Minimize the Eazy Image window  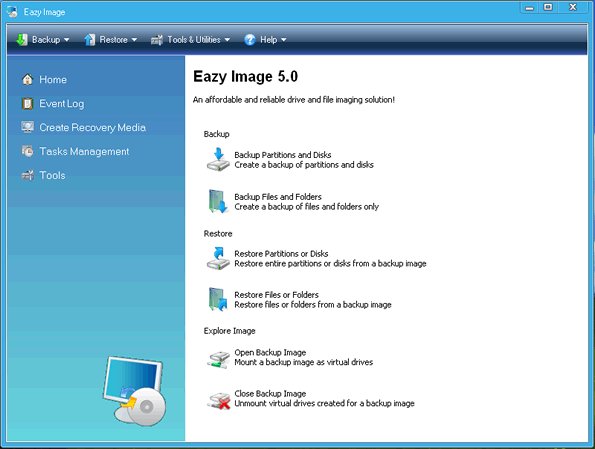tap(530, 8)
